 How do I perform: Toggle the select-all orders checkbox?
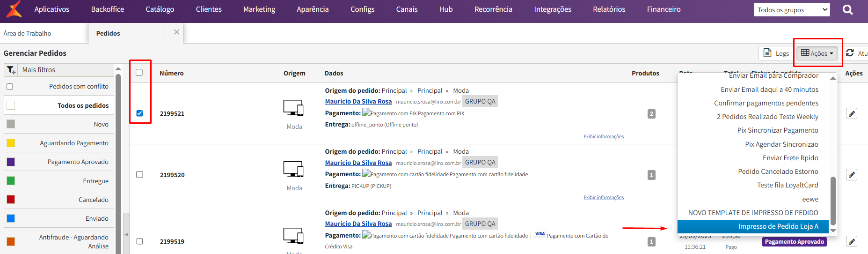point(139,72)
